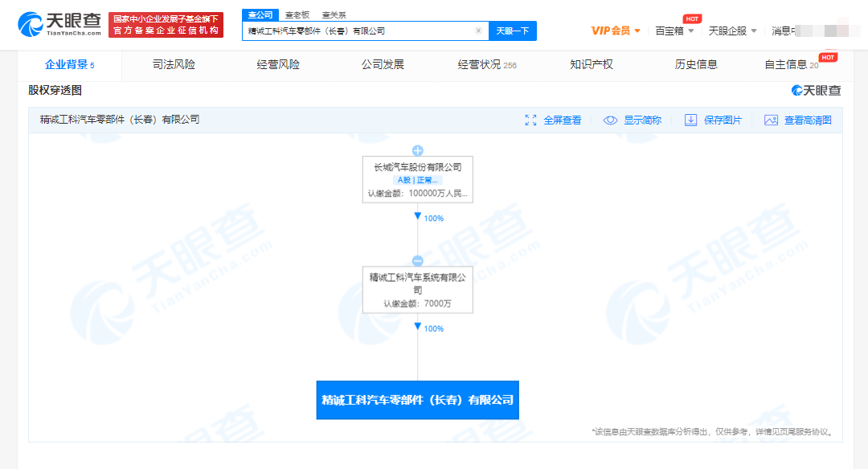Open the 天眼企服 dropdown menu
This screenshot has height=469, width=868.
[x=732, y=31]
